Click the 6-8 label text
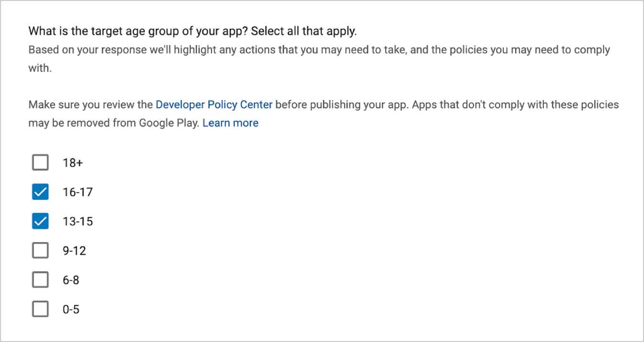The image size is (644, 342). 71,279
